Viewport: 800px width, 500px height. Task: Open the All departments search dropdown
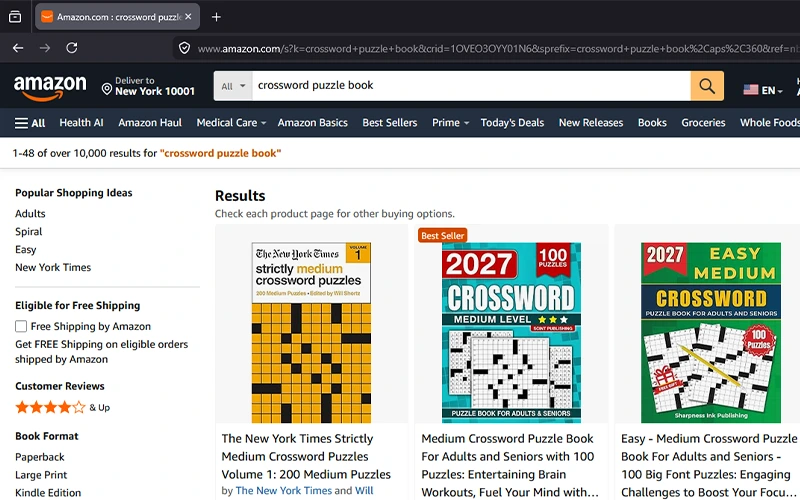tap(233, 86)
